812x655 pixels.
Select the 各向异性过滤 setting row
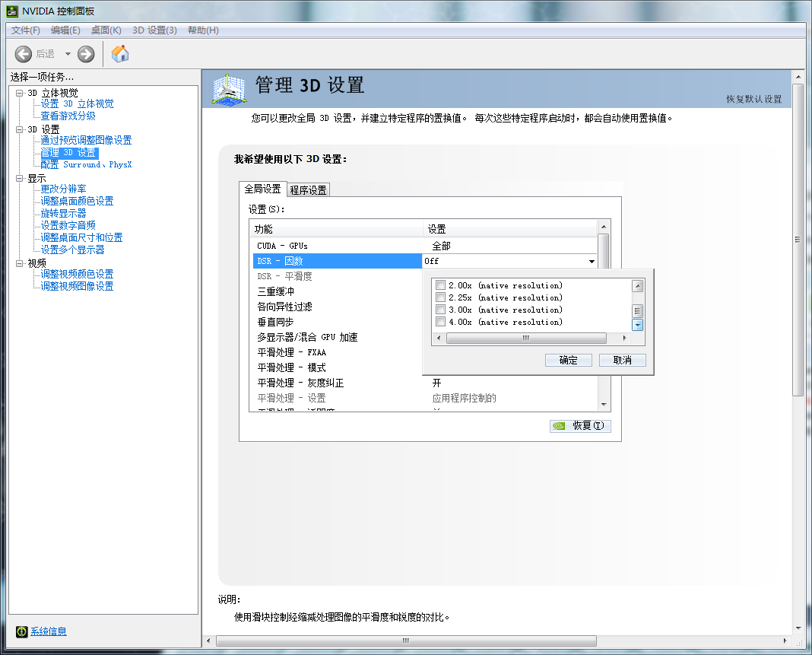pyautogui.click(x=337, y=307)
